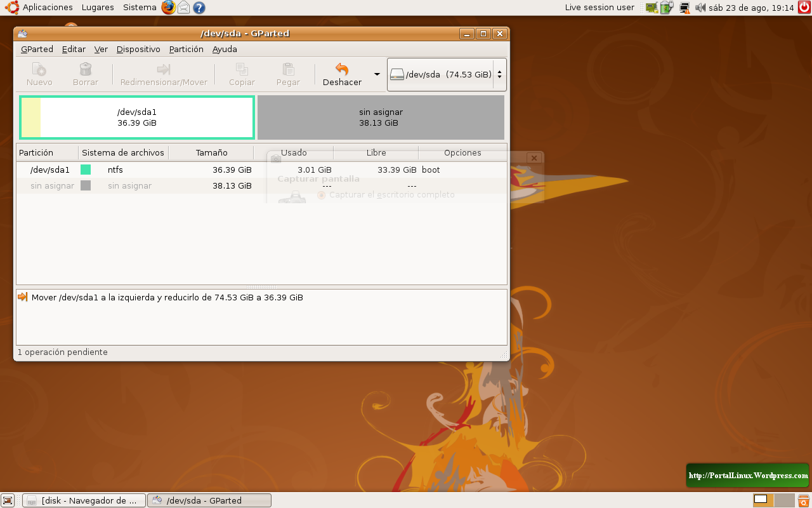The image size is (812, 508).
Task: Open the clock showing sáb 23 de ago
Action: click(x=751, y=8)
